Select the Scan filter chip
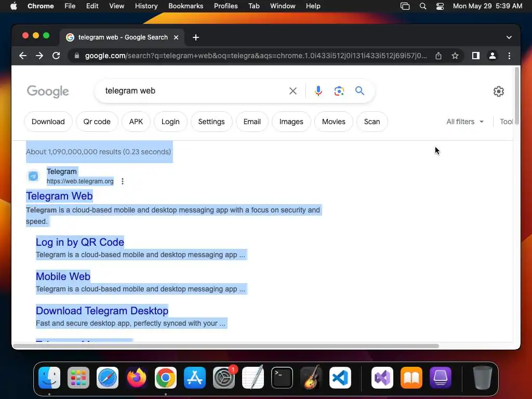 point(372,122)
